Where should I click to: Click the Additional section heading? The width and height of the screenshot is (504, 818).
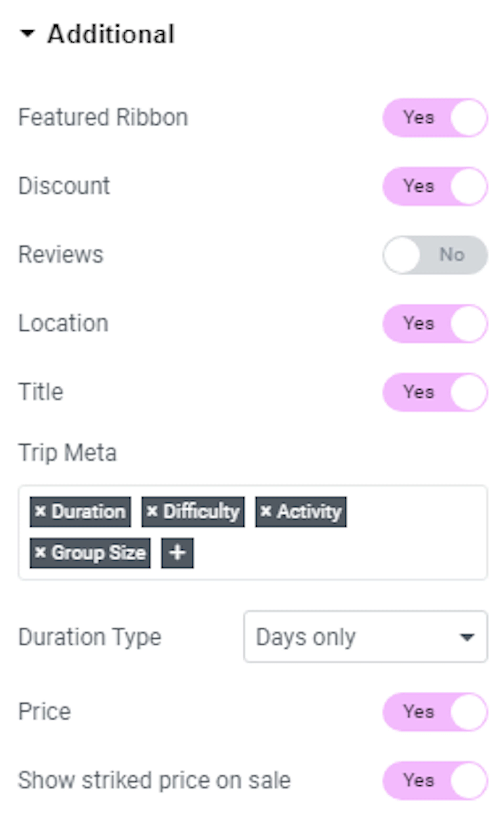pos(111,34)
